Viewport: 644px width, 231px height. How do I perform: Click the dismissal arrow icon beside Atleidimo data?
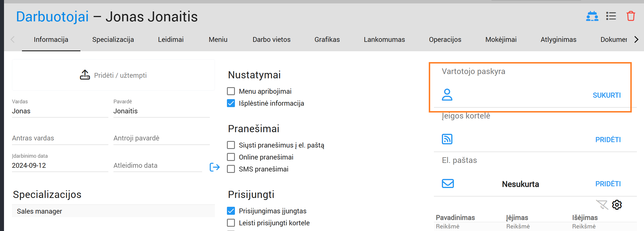[x=215, y=167]
